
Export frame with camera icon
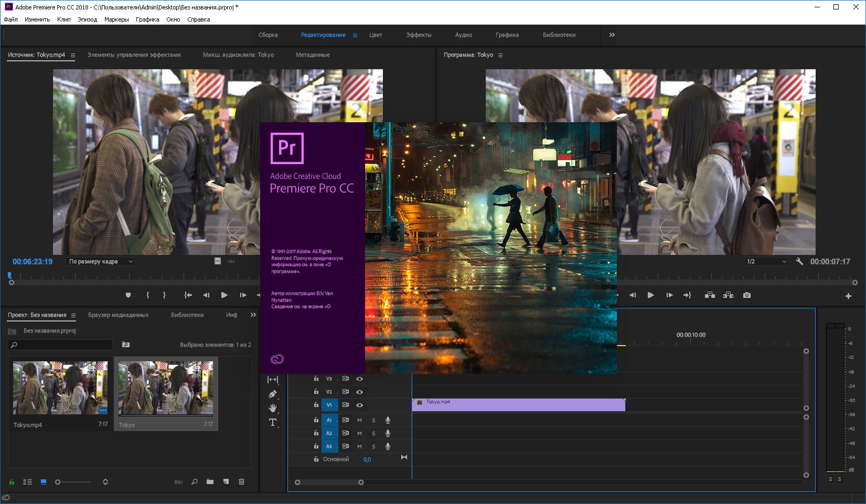point(747,295)
